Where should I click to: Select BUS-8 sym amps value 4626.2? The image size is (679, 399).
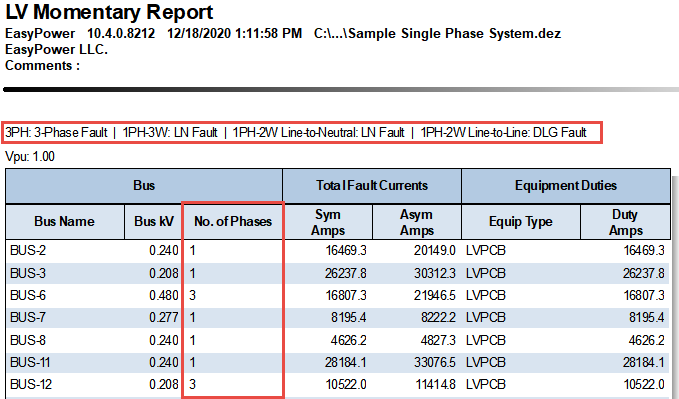pyautogui.click(x=349, y=340)
